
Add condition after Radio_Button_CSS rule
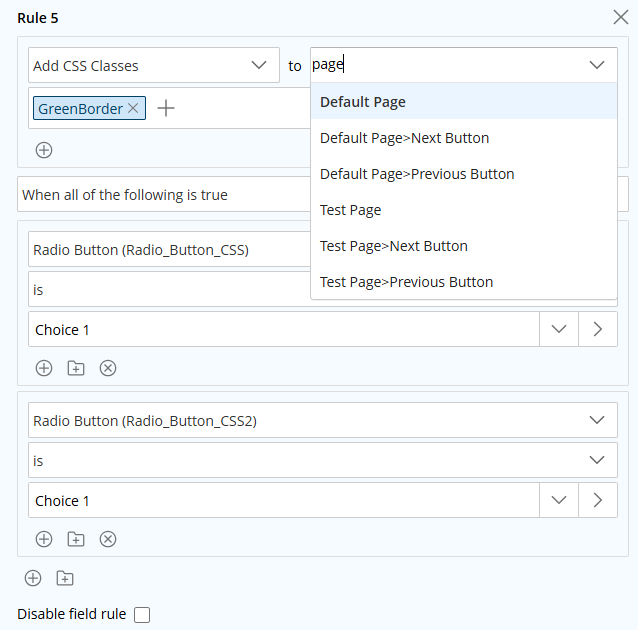tap(44, 368)
